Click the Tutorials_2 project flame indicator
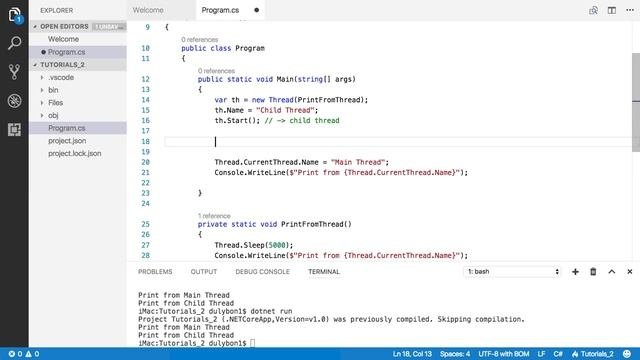Screen dimensions: 640x360 click(x=593, y=354)
